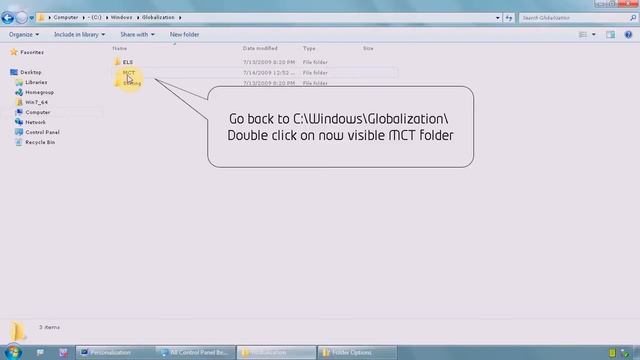The height and width of the screenshot is (360, 640).
Task: Click the blue Help question mark icon
Action: (x=628, y=35)
